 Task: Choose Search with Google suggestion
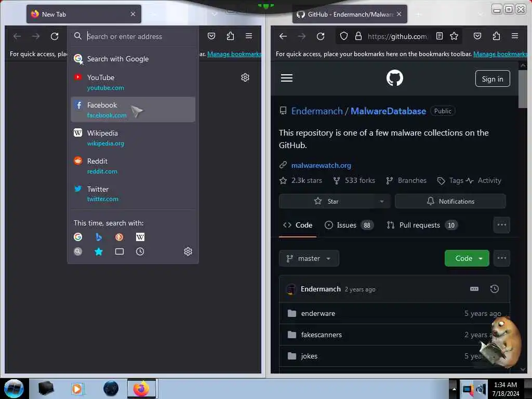[132, 59]
